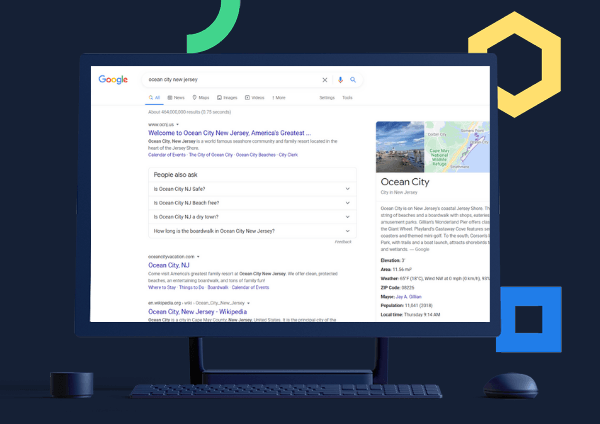Screen dimensions: 600x424
Task: Switch to the News tab
Action: click(176, 98)
